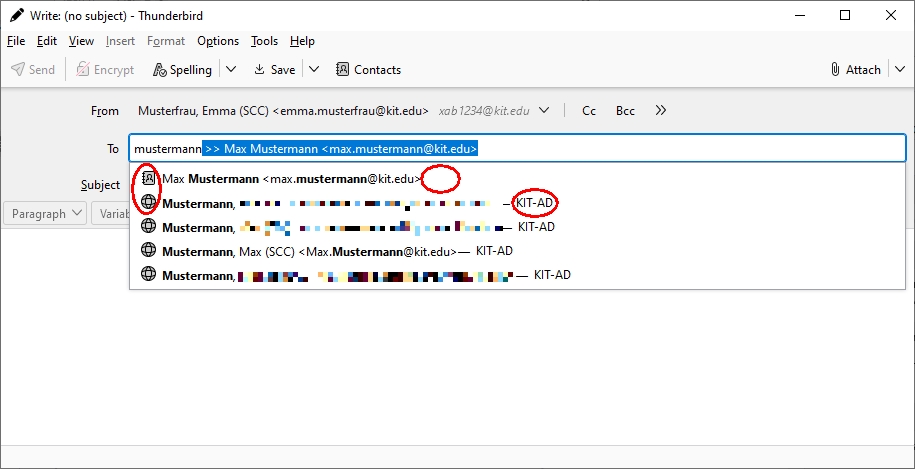Click the Spelling check button
Screen dimensions: 915x469
coord(182,69)
